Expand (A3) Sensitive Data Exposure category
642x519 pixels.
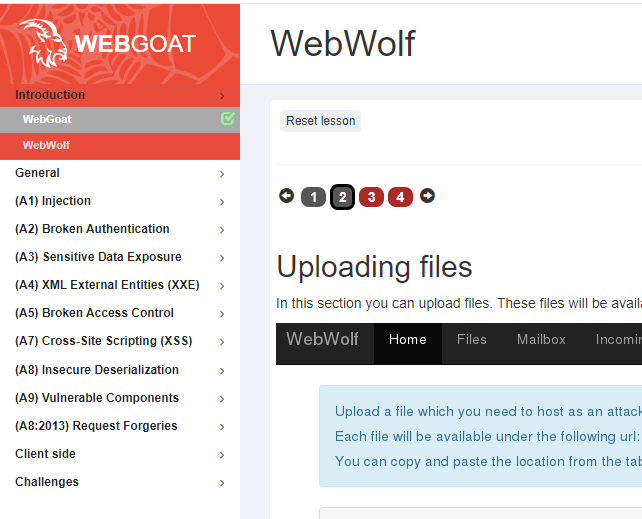click(x=120, y=257)
